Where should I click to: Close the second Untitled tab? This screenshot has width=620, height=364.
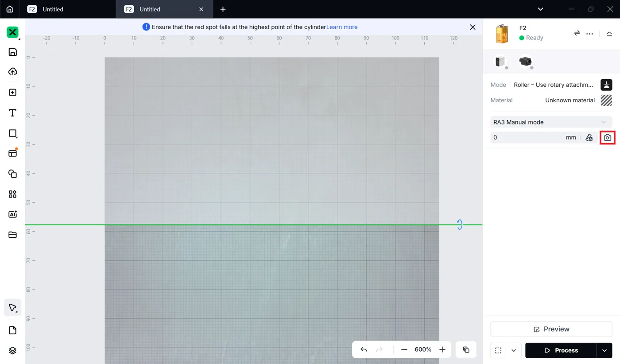pyautogui.click(x=201, y=9)
